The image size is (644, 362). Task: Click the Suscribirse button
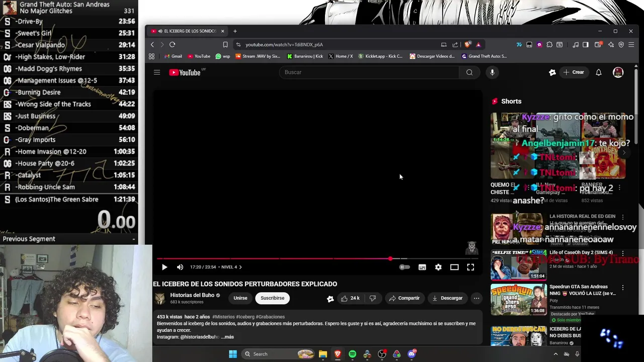272,298
